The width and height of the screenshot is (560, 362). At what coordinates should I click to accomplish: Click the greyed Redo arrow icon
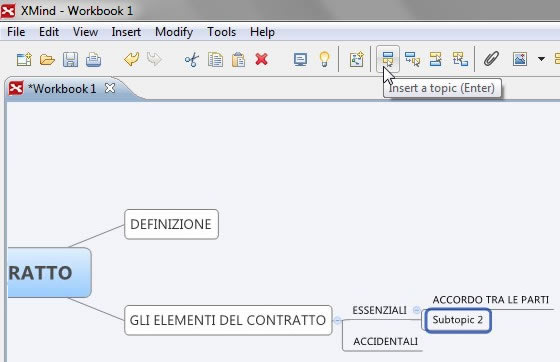[x=154, y=59]
